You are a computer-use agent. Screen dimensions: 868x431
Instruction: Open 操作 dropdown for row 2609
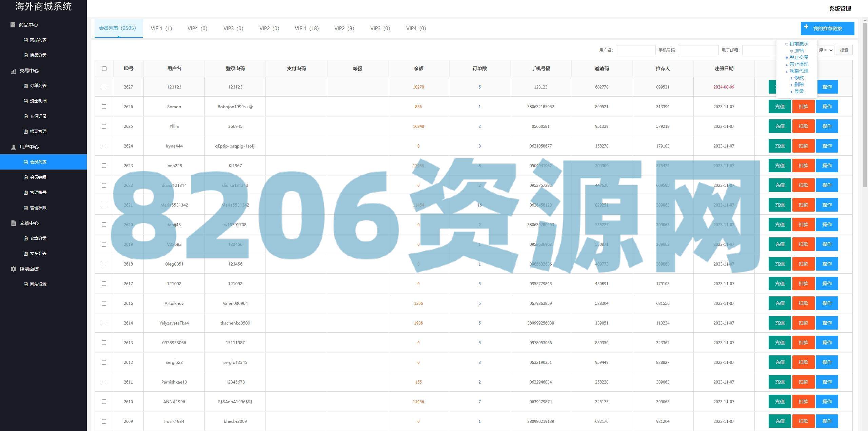(827, 422)
